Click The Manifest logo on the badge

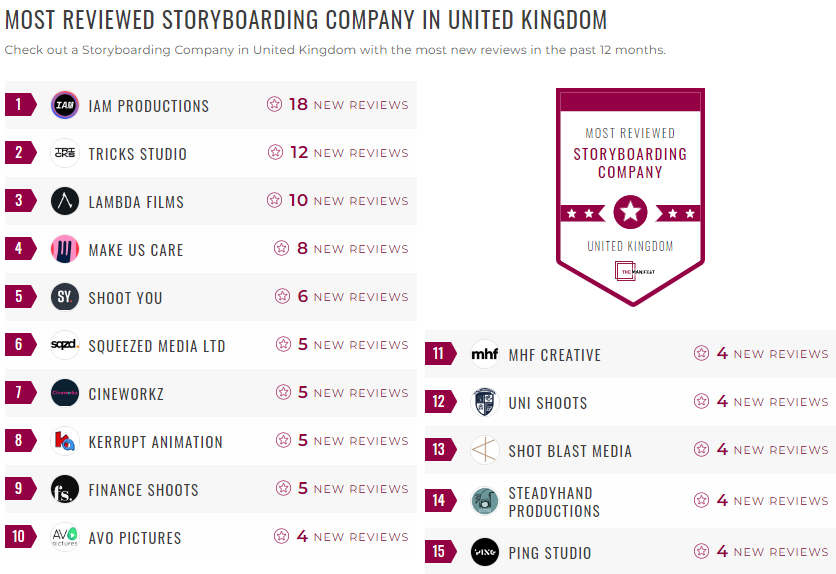634,271
